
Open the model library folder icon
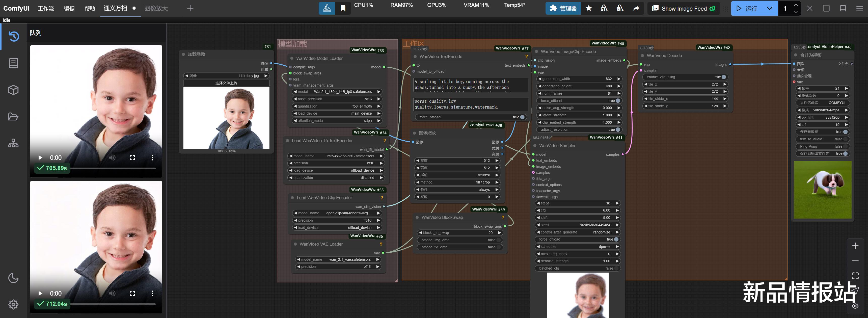13,117
